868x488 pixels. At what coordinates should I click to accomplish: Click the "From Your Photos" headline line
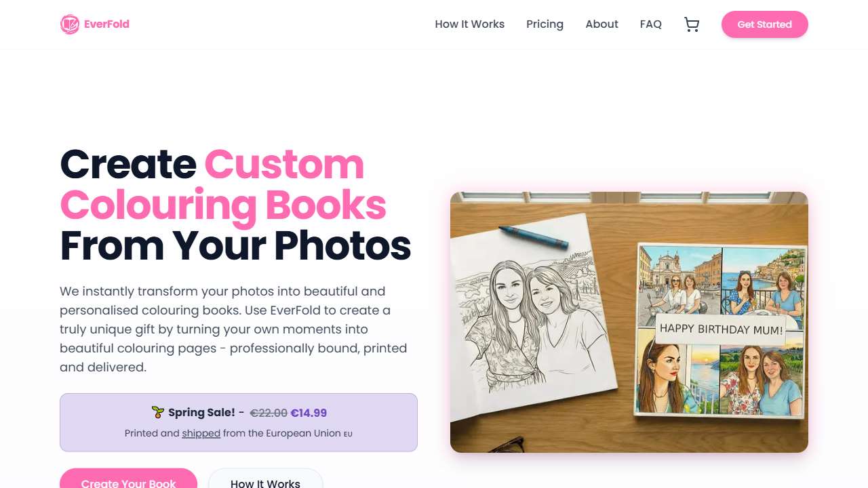click(x=235, y=245)
